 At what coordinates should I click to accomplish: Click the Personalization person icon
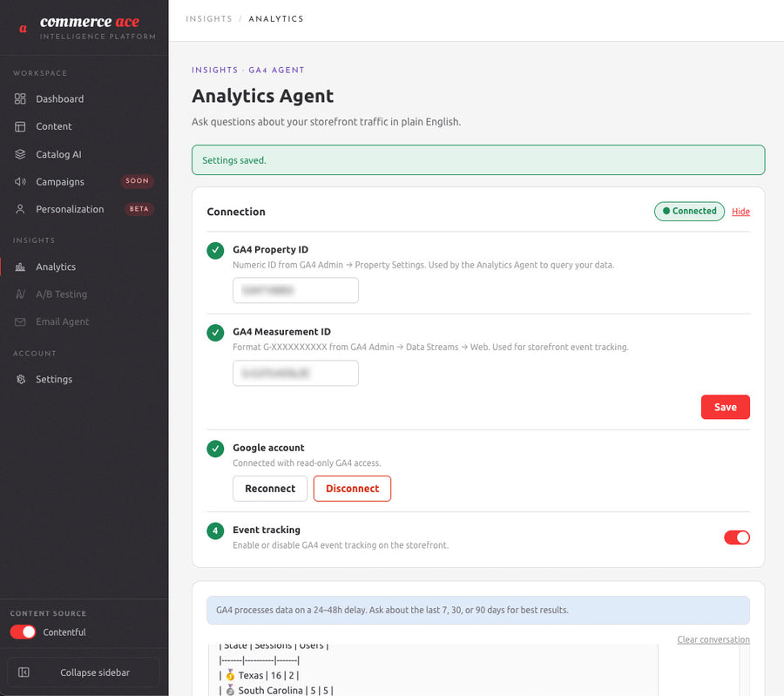tap(20, 209)
